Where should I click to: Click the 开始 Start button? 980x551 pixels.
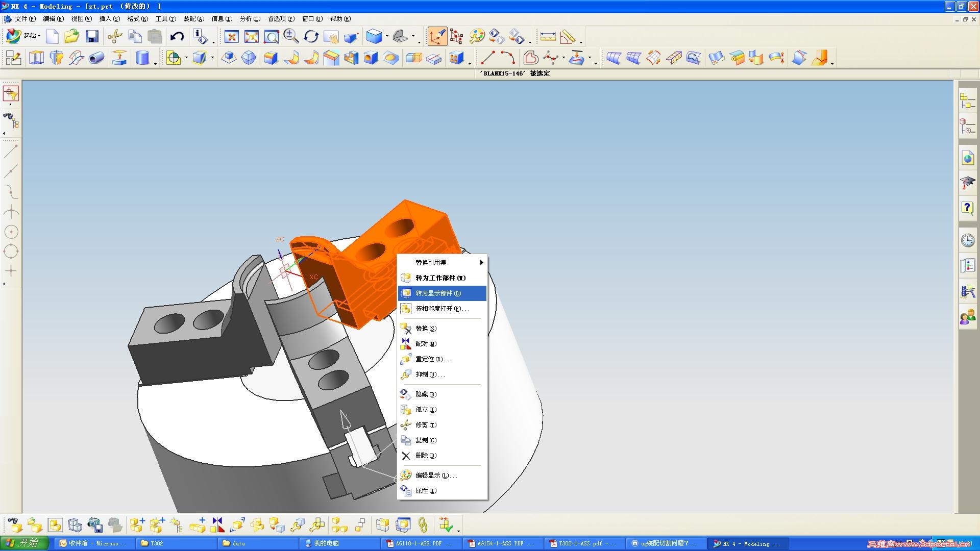click(24, 543)
